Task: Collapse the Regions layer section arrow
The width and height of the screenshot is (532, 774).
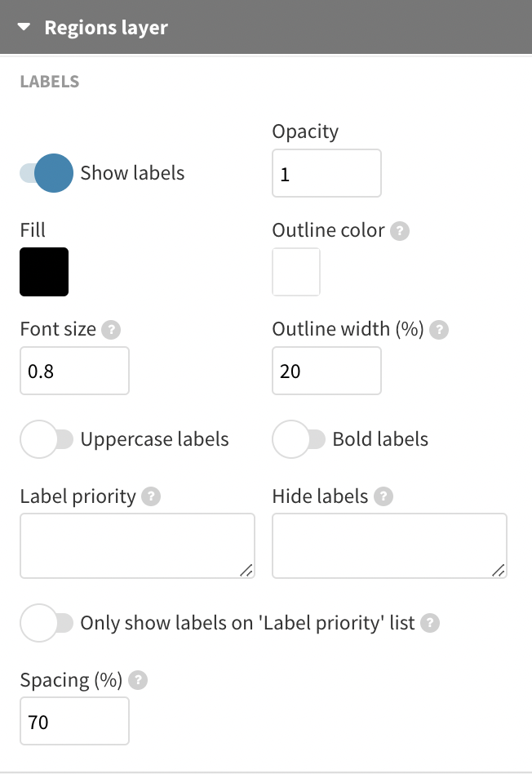Action: 24,27
